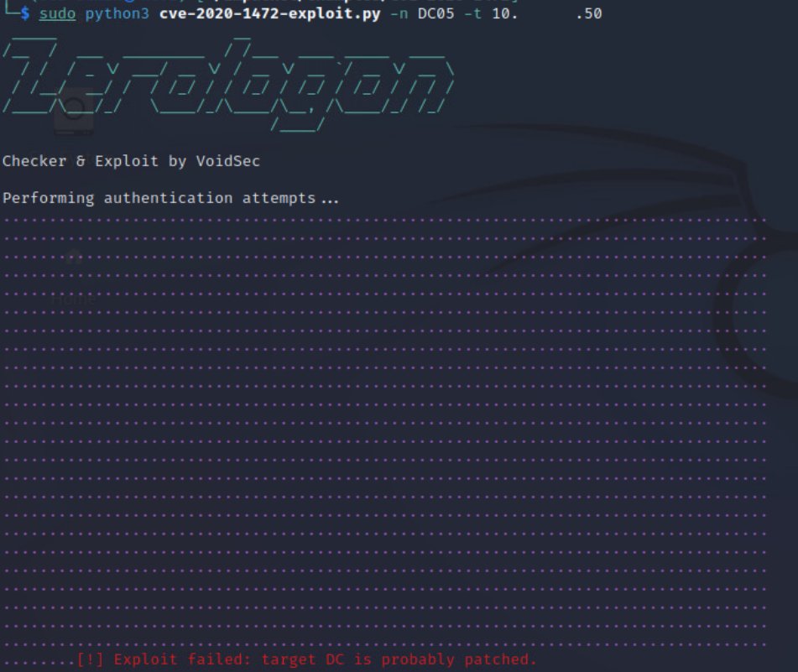The image size is (798, 672).
Task: Click the [!] error marker symbol
Action: (81, 659)
